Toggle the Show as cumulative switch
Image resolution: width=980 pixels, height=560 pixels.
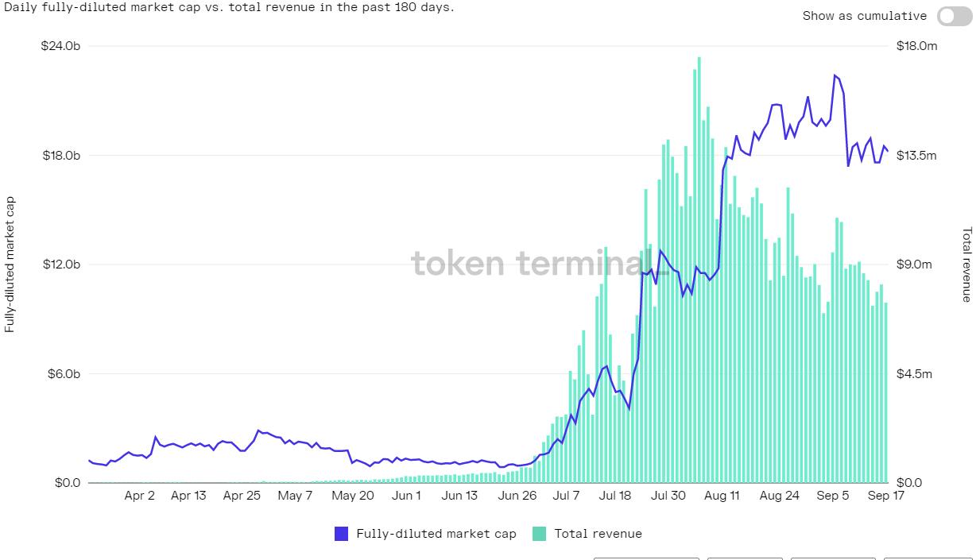tap(954, 16)
